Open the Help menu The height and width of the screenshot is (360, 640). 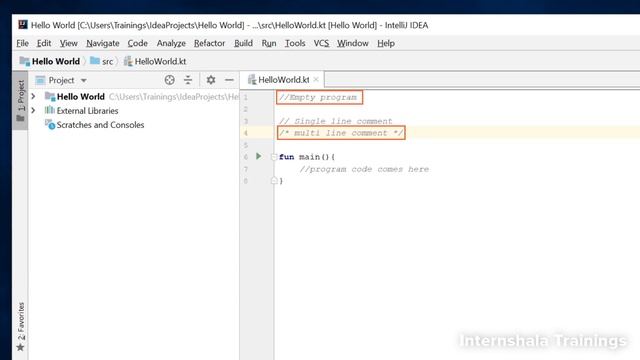[386, 43]
